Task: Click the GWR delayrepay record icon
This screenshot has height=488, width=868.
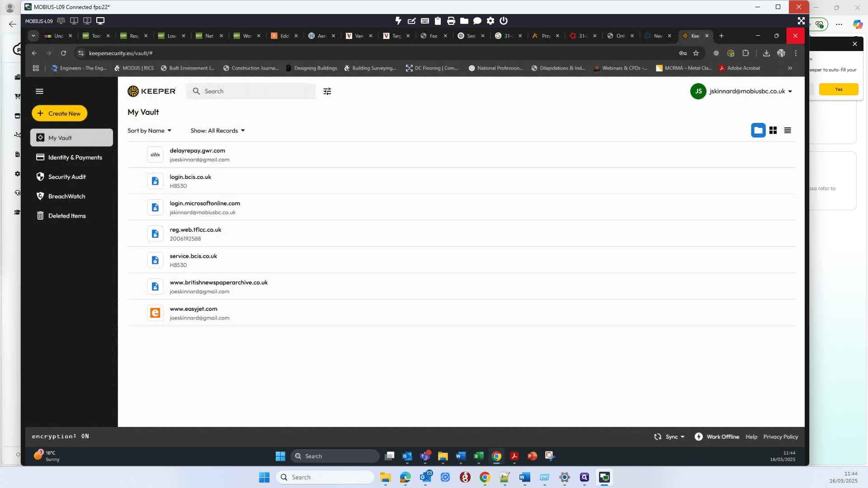Action: pyautogui.click(x=155, y=155)
